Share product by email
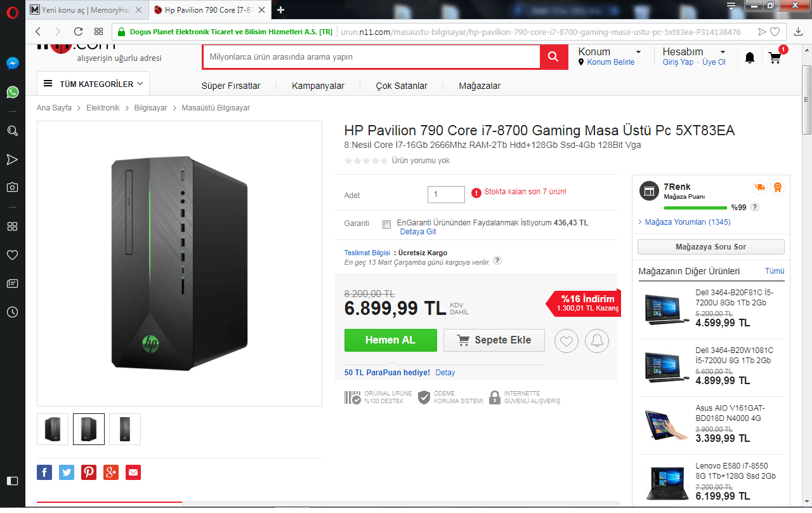This screenshot has height=513, width=812. pos(133,472)
